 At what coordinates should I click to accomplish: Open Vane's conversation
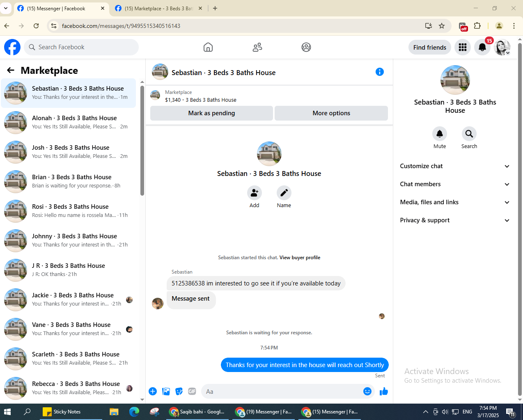coord(69,329)
